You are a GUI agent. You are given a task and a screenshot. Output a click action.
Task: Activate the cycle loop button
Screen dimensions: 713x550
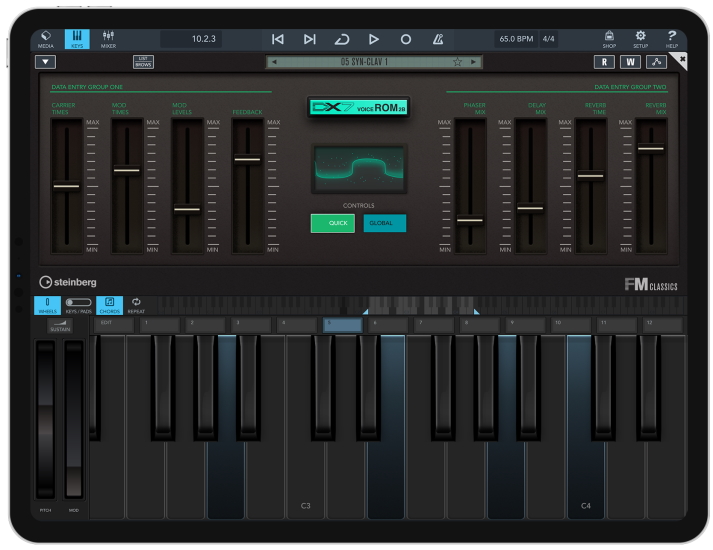coord(342,39)
